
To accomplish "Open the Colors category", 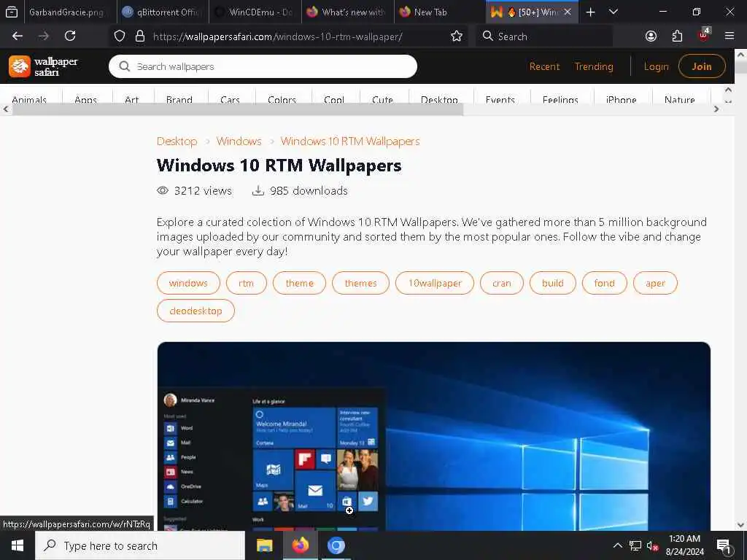I will (282, 99).
